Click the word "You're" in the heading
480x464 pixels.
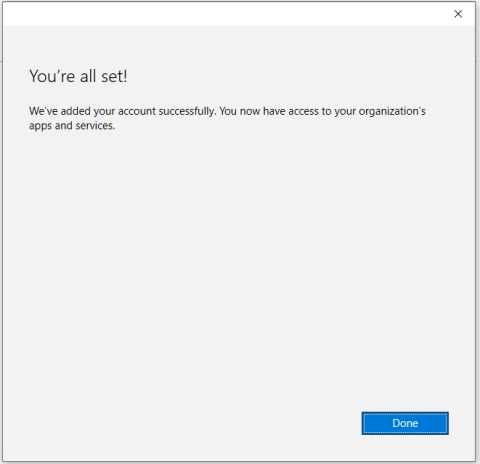[52, 76]
